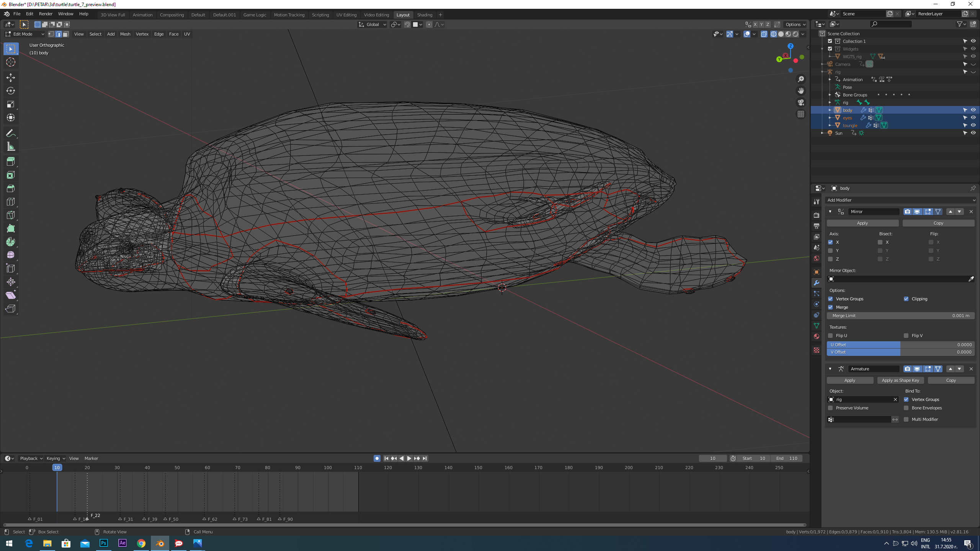Open Photoshop from the taskbar
The image size is (980, 551).
click(103, 543)
